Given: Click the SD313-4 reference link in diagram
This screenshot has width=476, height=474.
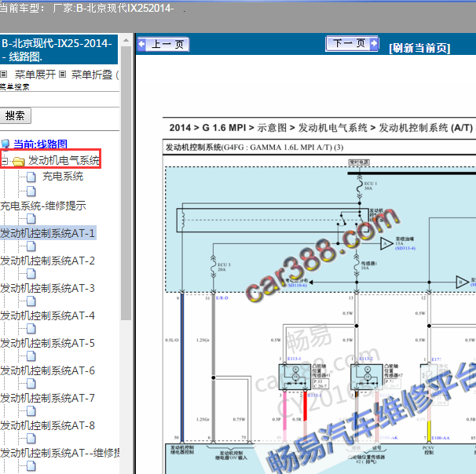Looking at the screenshot, I should (405, 248).
